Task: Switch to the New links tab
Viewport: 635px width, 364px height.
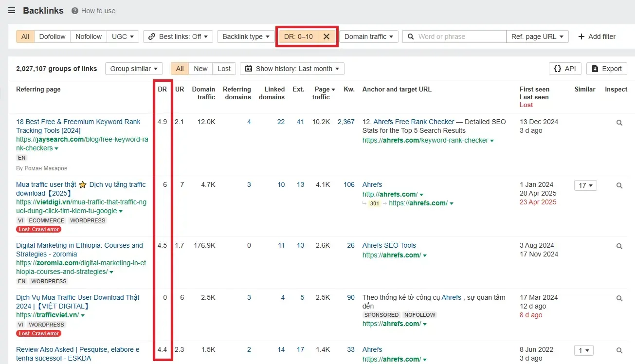Action: [x=200, y=69]
